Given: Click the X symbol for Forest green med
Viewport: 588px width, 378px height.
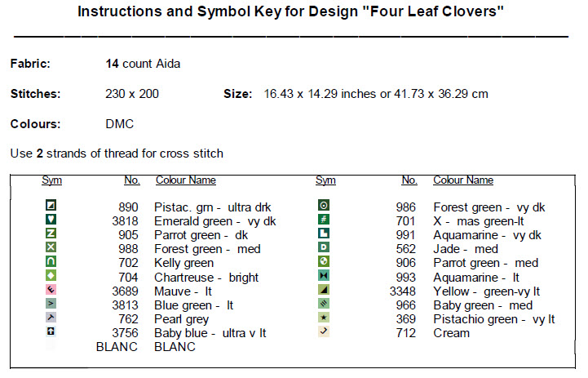Looking at the screenshot, I should pyautogui.click(x=51, y=248).
